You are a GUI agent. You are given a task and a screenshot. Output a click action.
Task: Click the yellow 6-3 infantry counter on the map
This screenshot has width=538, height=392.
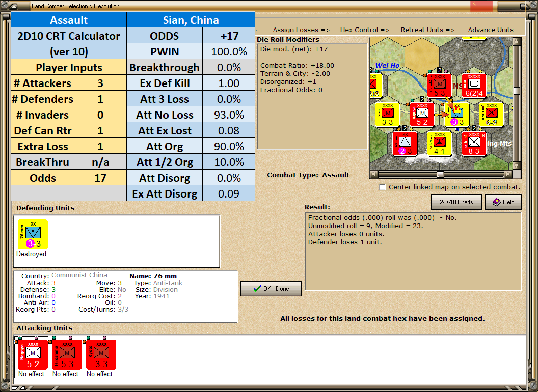[491, 115]
